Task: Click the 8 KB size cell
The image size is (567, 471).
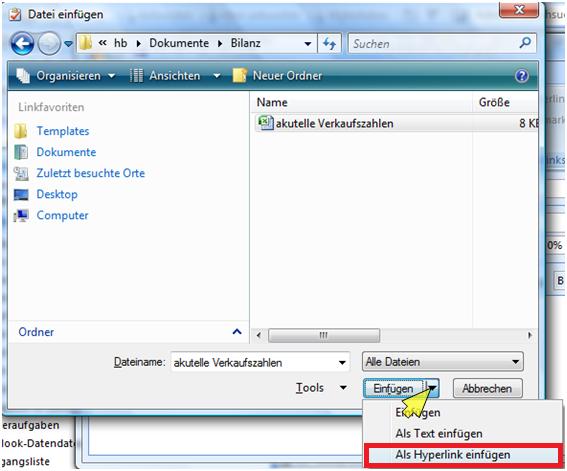Action: click(528, 123)
